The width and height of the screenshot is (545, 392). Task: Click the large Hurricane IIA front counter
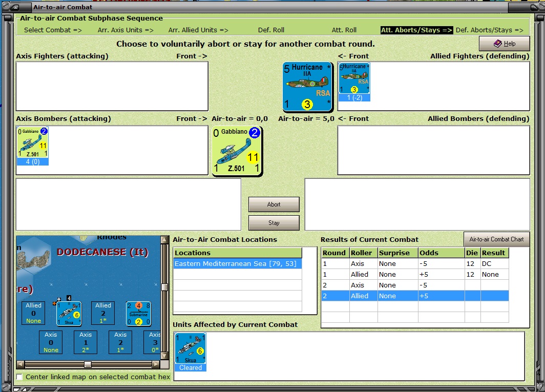click(x=308, y=87)
